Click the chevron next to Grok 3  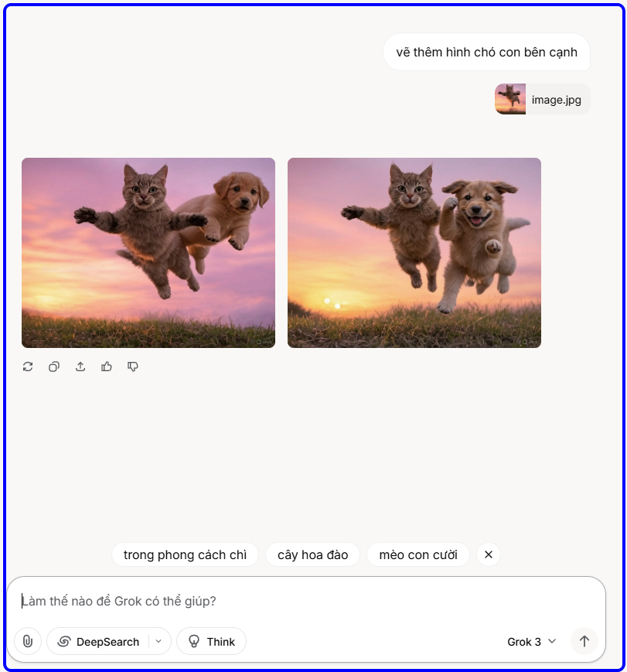(x=553, y=641)
